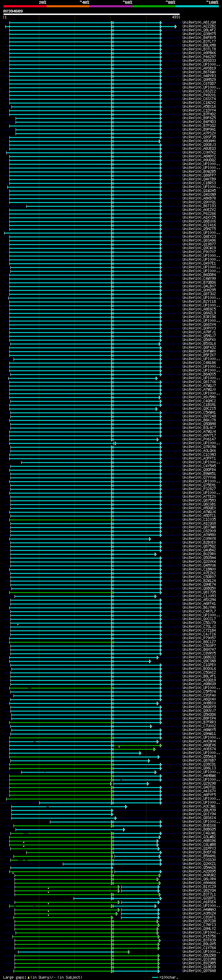Select hit label UniRef100_A3FPT1
222x980 pixels.
[199, 459]
